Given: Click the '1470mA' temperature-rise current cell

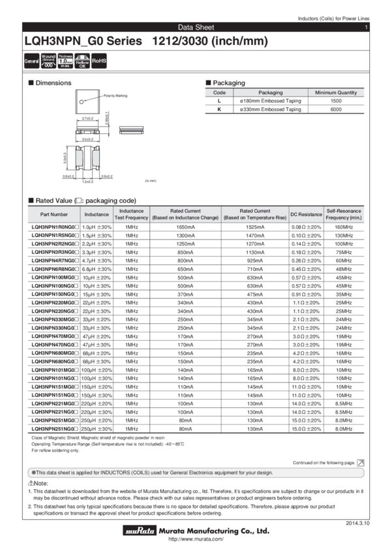Looking at the screenshot, I should click(255, 235).
